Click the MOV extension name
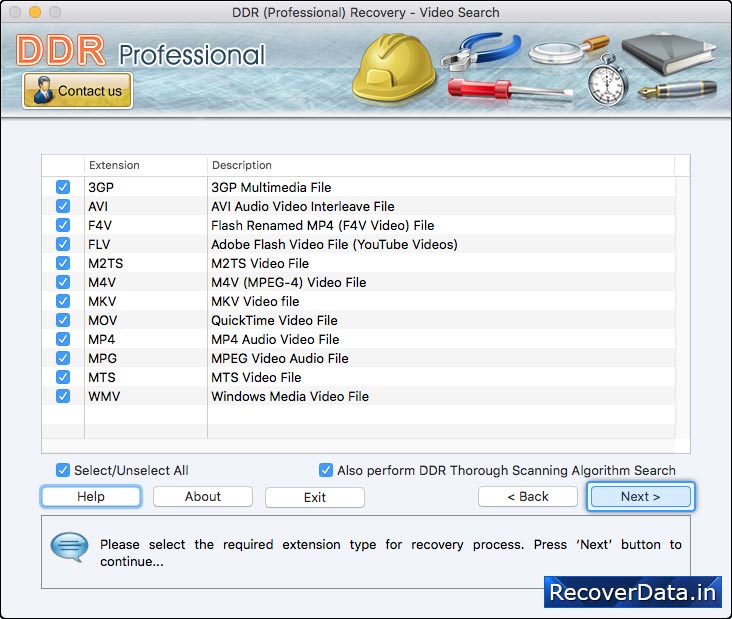Image resolution: width=732 pixels, height=619 pixels. [103, 320]
